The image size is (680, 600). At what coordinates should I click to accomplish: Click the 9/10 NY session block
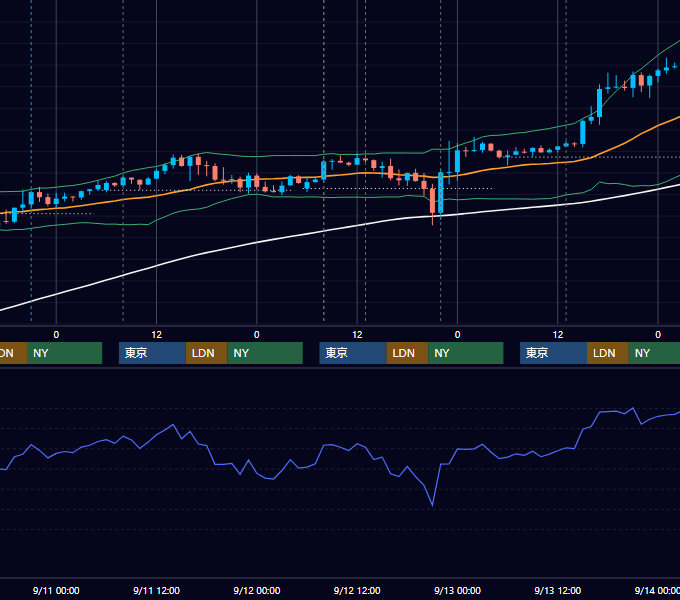coord(64,353)
